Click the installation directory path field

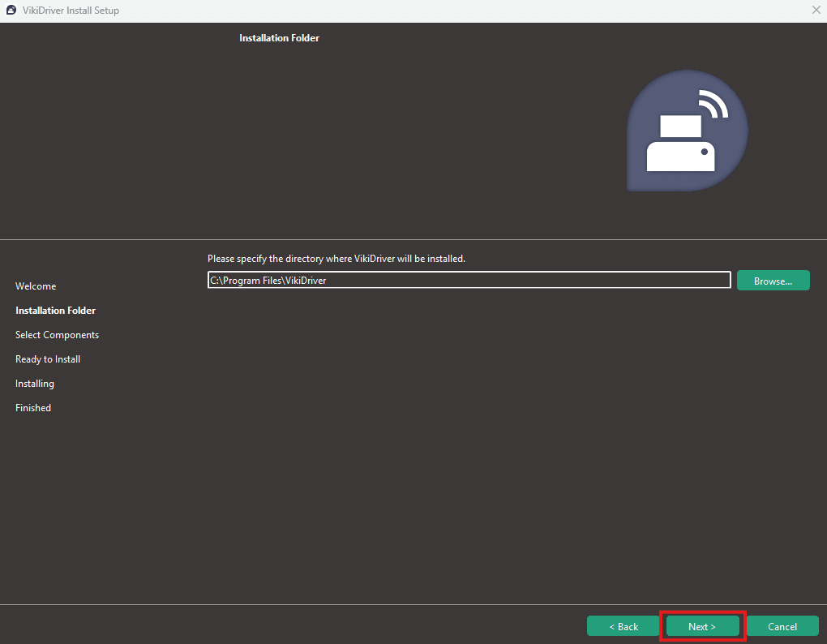[469, 280]
